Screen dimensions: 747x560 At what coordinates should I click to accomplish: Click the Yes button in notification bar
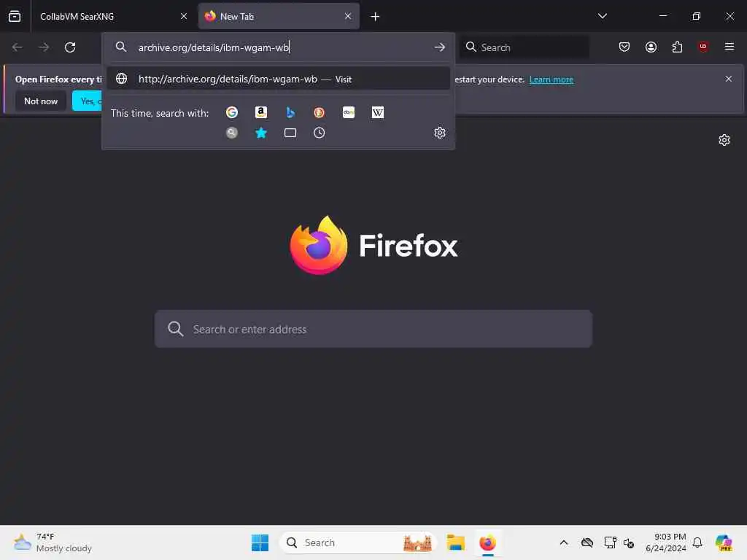point(88,101)
